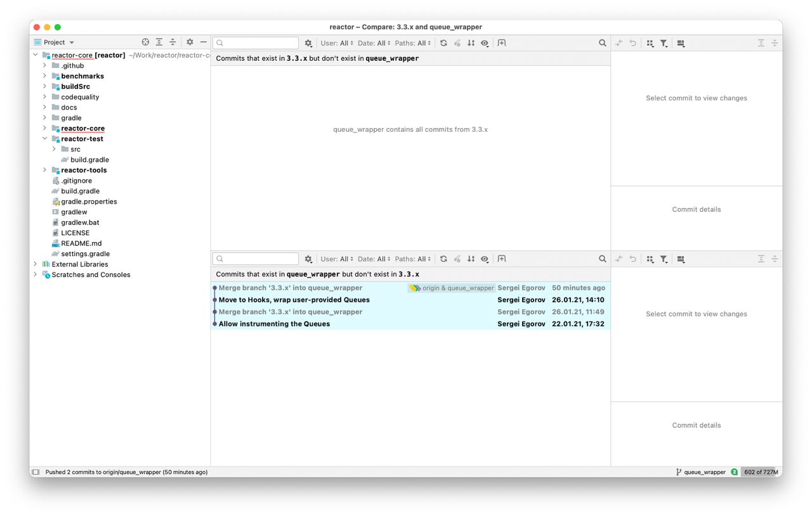Open queue_wrapper branch widget in status bar
Image resolution: width=812 pixels, height=516 pixels.
[x=700, y=472]
